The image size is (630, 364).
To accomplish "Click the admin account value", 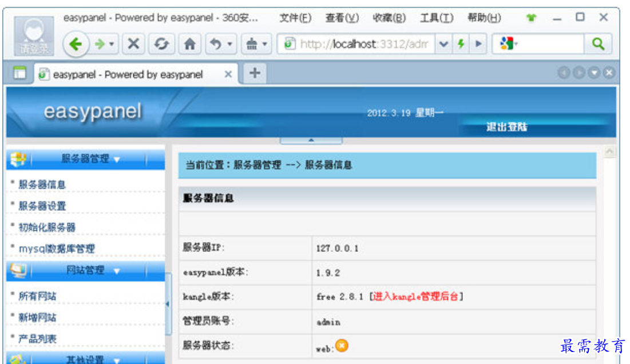I will tap(328, 322).
